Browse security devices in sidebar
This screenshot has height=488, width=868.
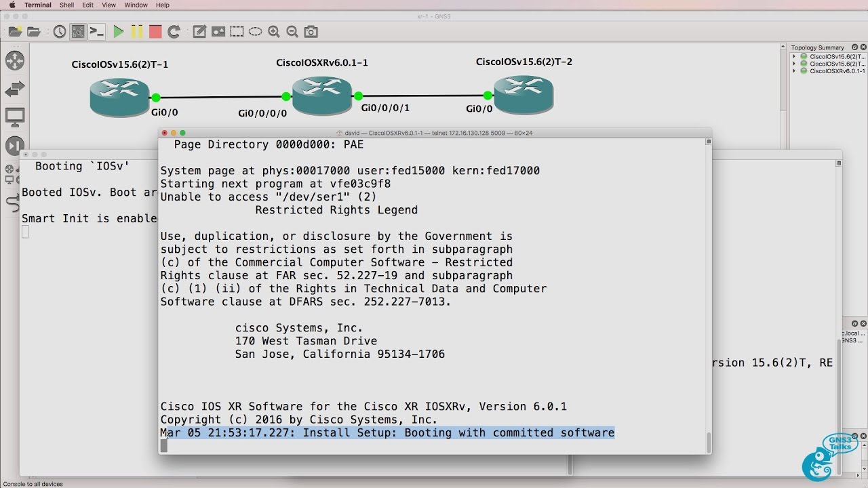point(14,146)
